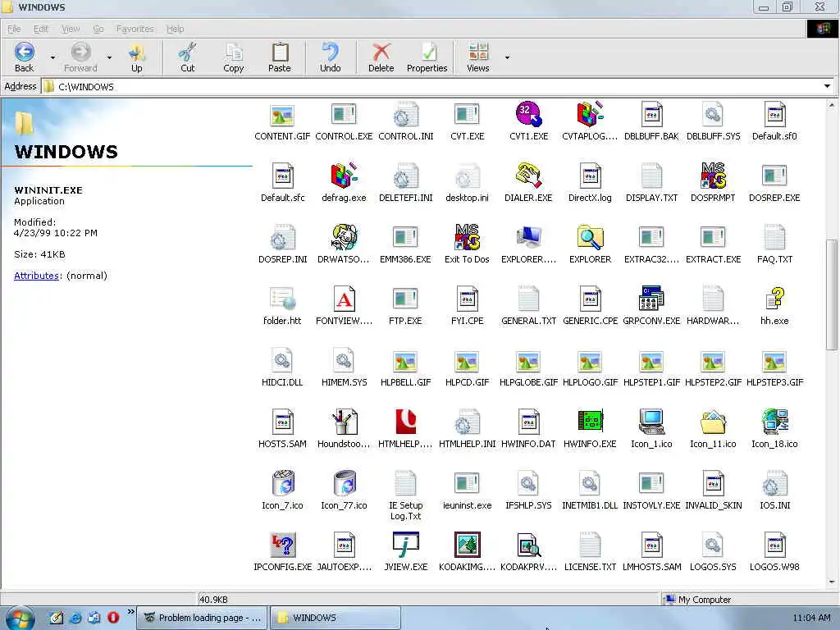Open the File menu

click(14, 29)
